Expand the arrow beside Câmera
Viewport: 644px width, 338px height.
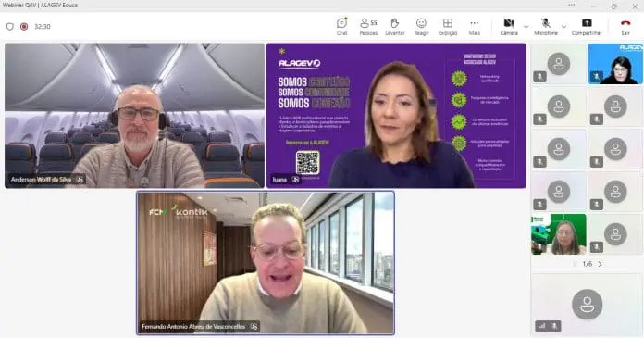pos(526,27)
